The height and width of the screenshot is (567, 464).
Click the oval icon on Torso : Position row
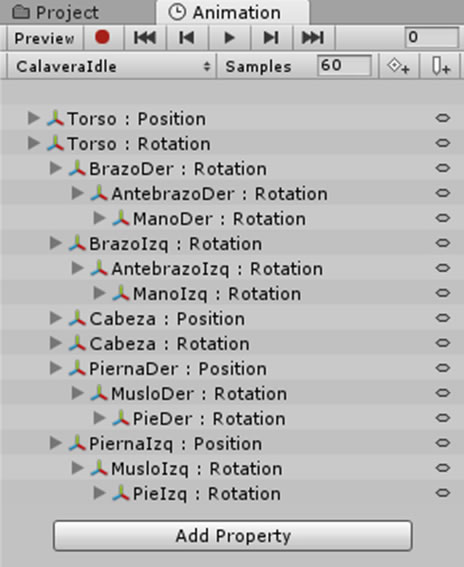(442, 118)
